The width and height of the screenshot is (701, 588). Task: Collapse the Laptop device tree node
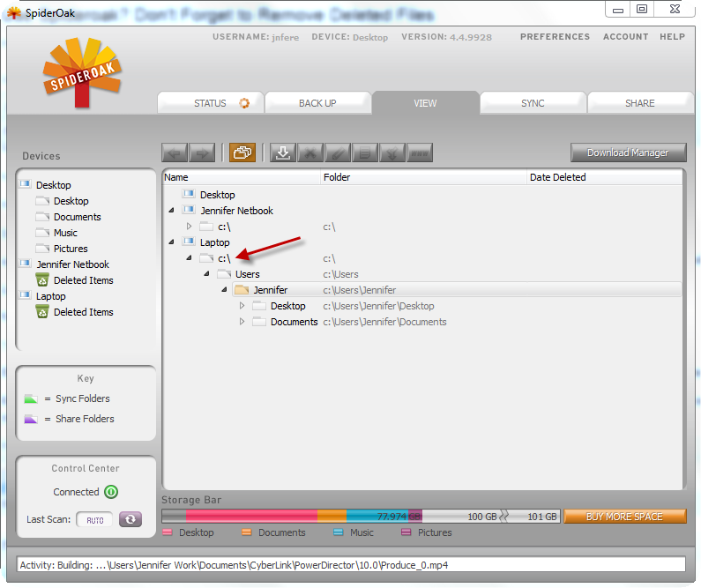(171, 242)
